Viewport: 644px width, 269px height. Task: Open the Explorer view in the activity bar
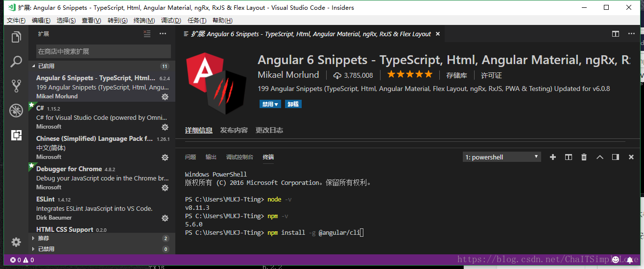pyautogui.click(x=16, y=37)
